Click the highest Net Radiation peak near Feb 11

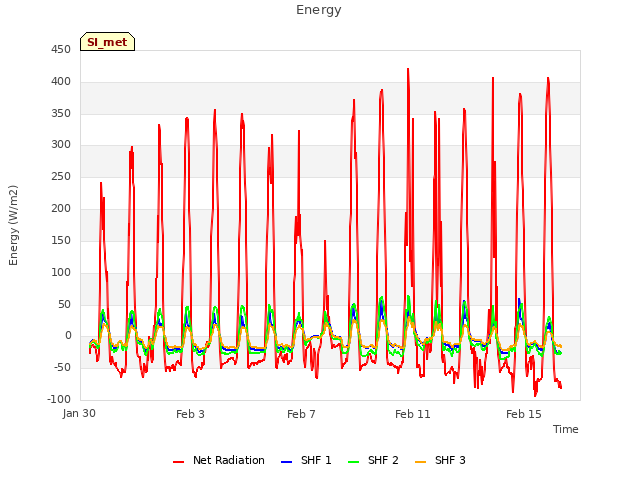[408, 69]
